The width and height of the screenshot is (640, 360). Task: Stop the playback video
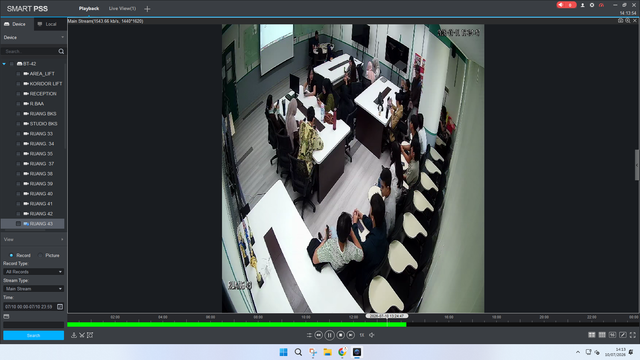[340, 335]
